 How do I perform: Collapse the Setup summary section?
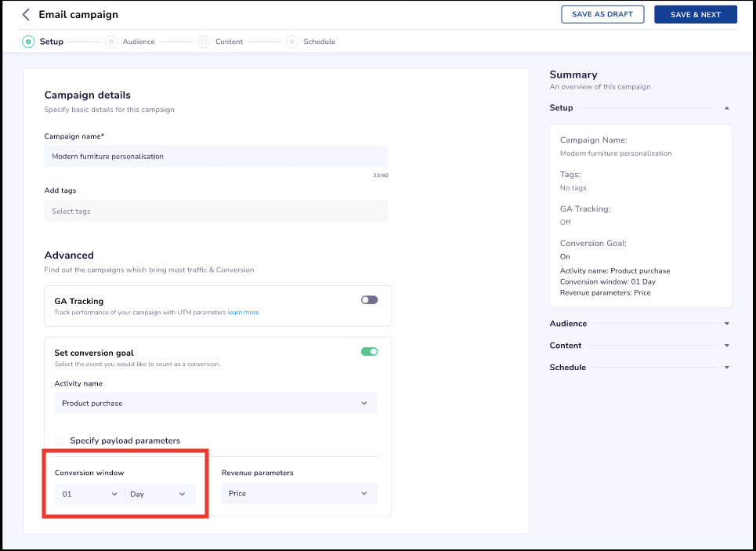[726, 108]
